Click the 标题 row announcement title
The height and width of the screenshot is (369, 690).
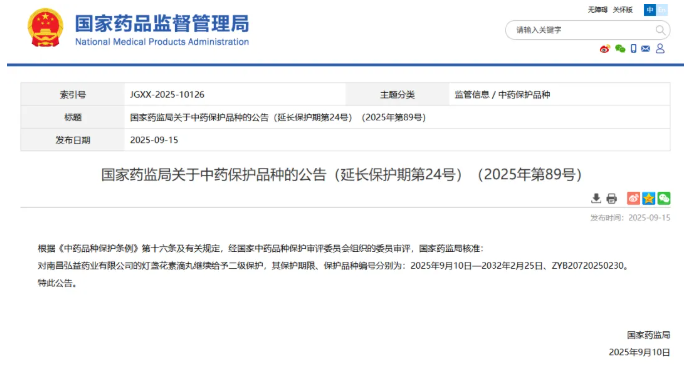[x=278, y=117]
